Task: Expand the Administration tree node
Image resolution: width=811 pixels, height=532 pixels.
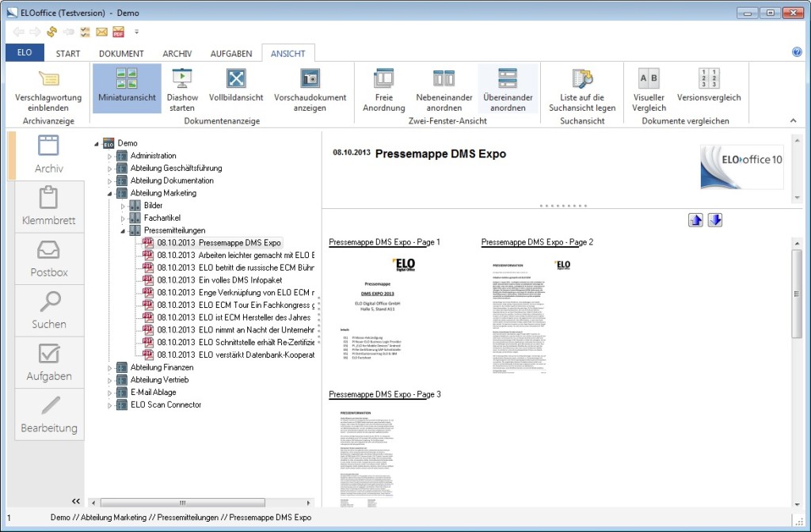Action: [111, 156]
